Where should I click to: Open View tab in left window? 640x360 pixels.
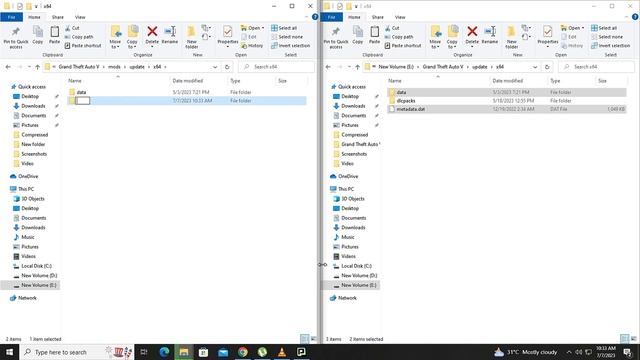point(80,17)
